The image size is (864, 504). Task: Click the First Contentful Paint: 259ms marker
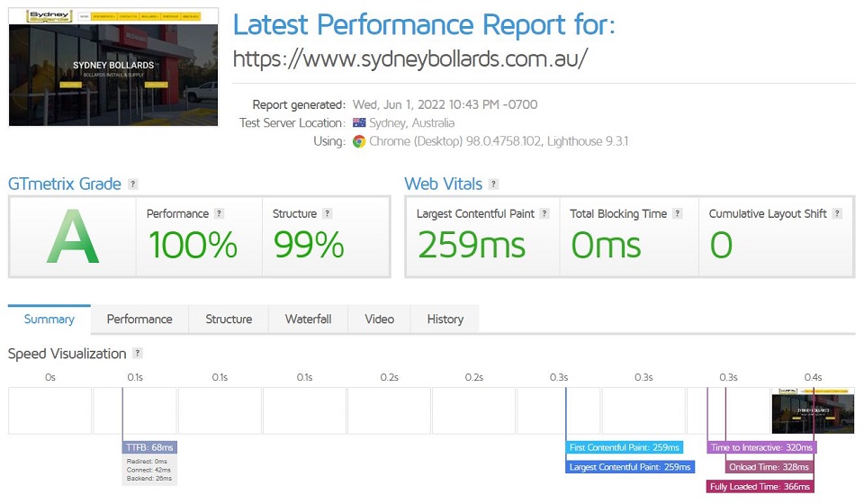pyautogui.click(x=625, y=447)
